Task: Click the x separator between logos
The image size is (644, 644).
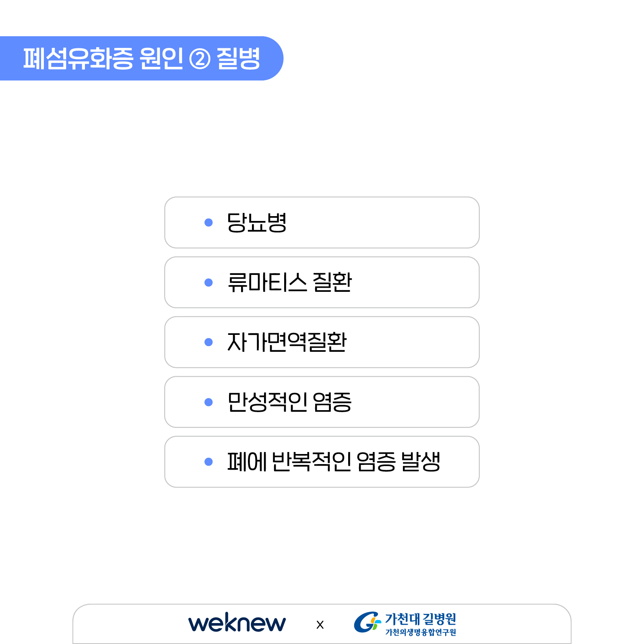Action: pos(320,625)
